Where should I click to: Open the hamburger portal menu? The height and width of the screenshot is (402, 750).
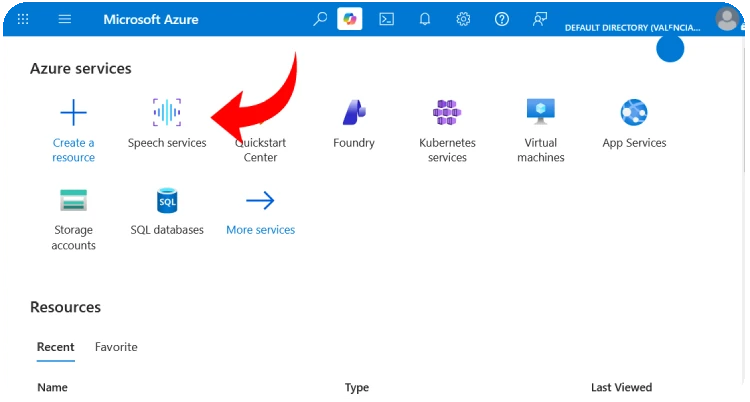tap(65, 19)
